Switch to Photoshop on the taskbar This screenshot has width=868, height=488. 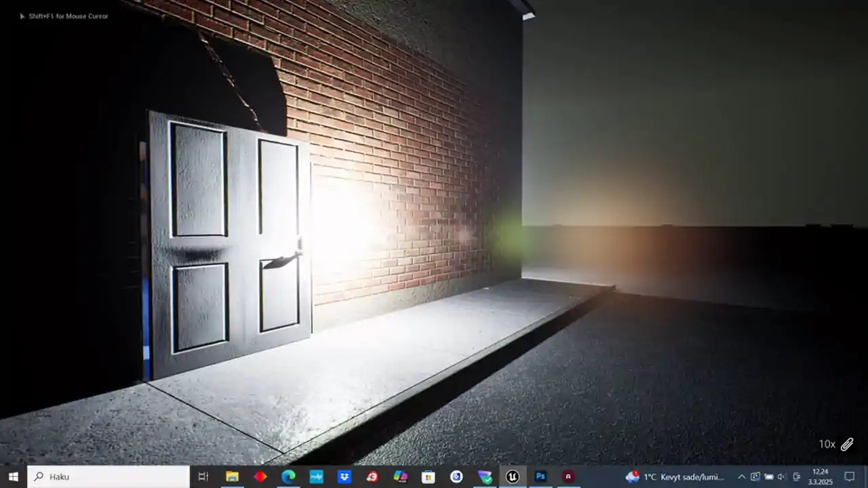(540, 476)
